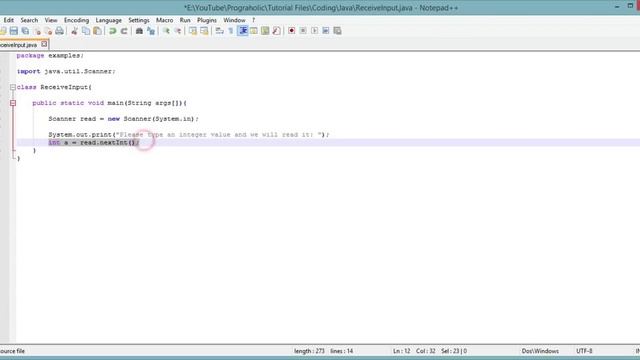Open the Language menu
Screen dimensions: 640x360
tap(109, 20)
